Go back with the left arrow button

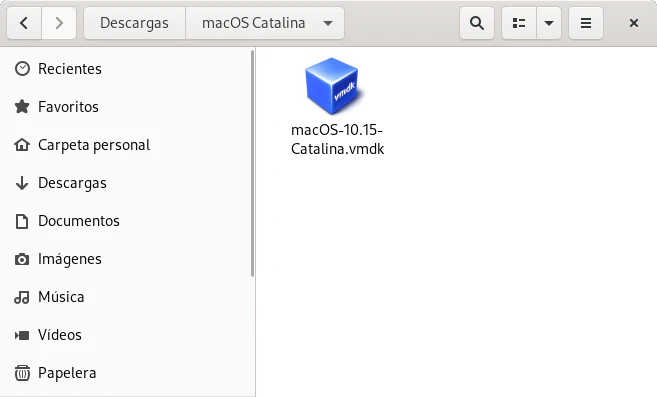tap(24, 23)
